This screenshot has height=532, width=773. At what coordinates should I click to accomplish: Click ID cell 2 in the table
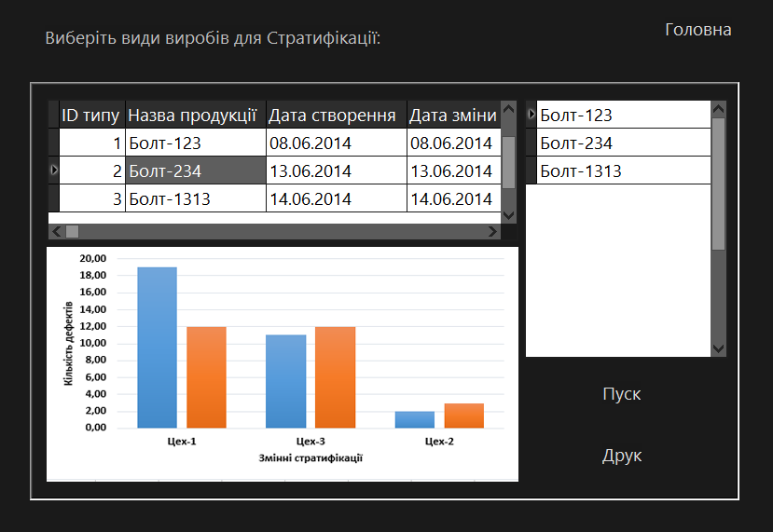92,171
